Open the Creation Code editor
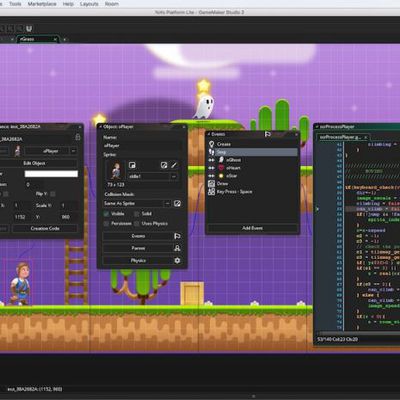400x400 pixels. click(45, 228)
